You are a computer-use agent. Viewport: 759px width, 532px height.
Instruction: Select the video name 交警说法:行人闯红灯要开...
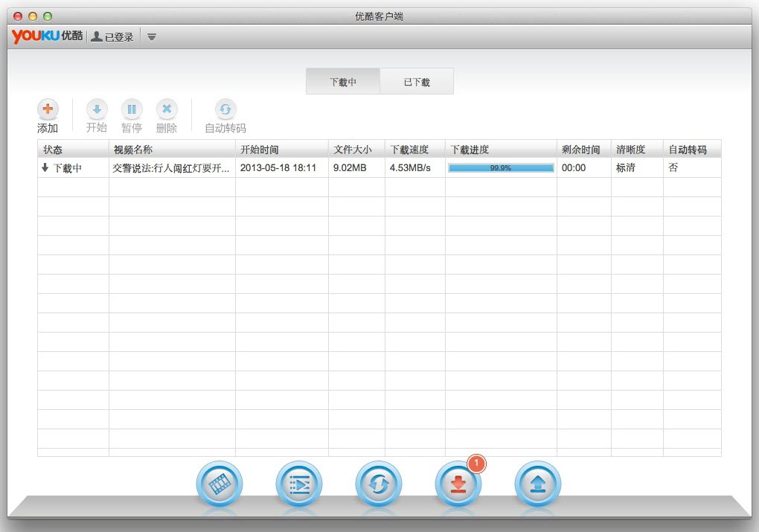(171, 168)
